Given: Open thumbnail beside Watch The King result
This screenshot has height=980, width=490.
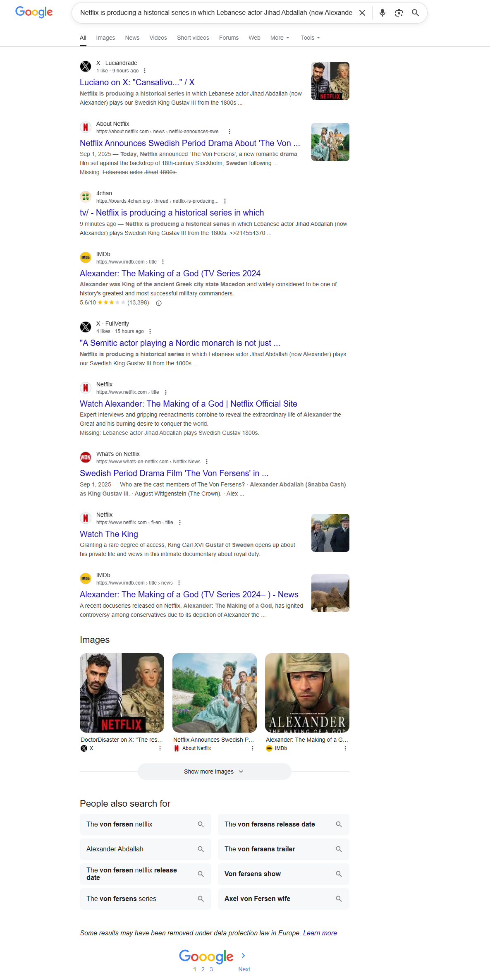Looking at the screenshot, I should tap(330, 533).
